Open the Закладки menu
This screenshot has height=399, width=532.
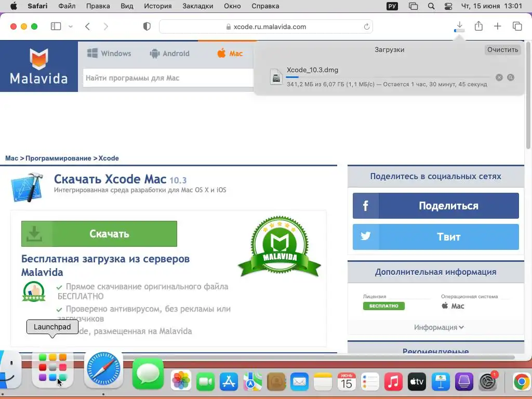[198, 6]
